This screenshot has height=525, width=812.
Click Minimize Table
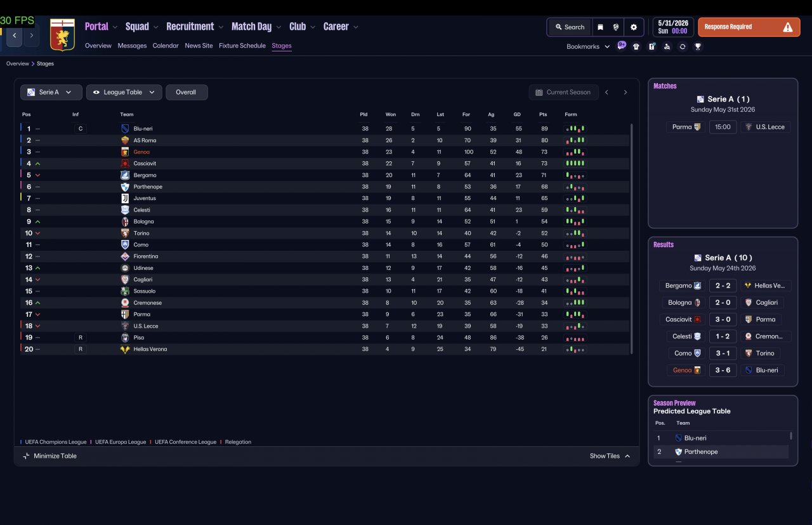49,456
